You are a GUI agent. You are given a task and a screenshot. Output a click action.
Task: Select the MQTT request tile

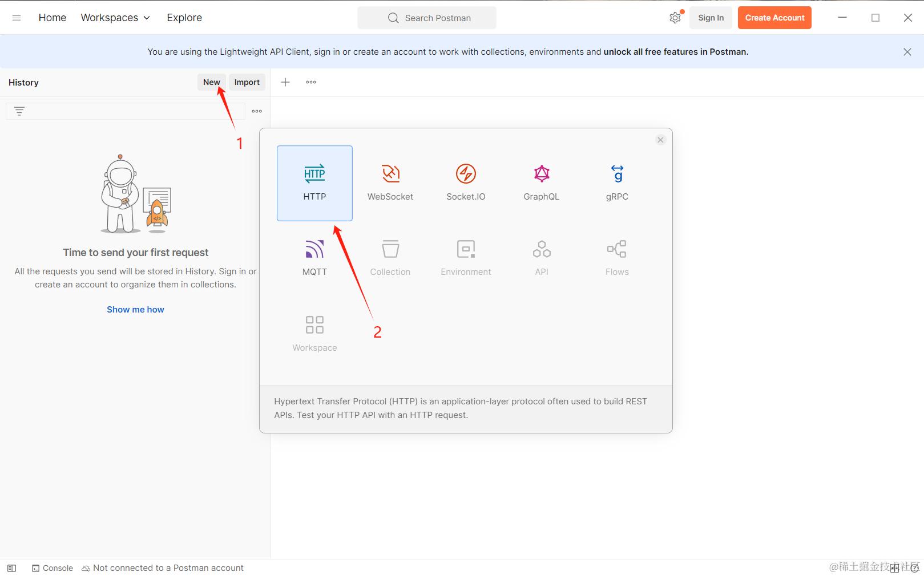314,258
